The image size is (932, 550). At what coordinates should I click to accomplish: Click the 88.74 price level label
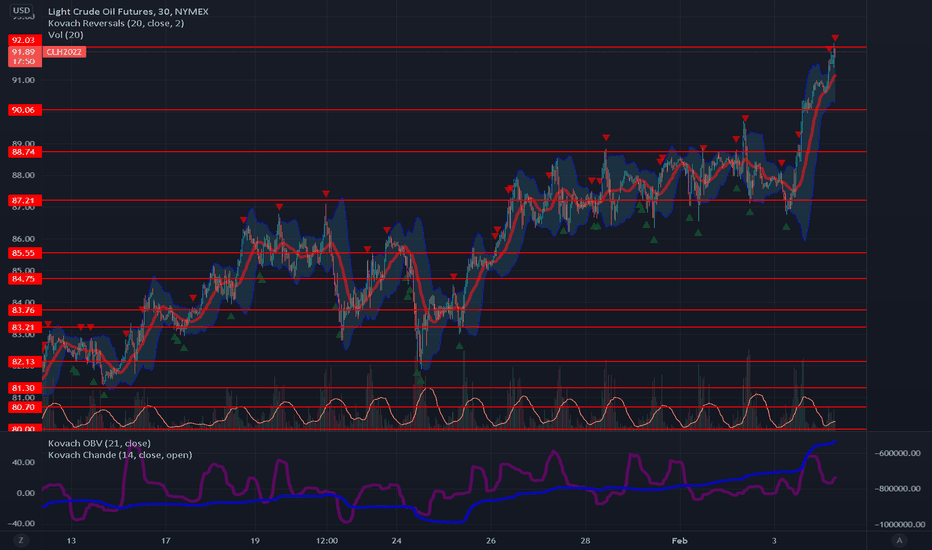click(24, 152)
